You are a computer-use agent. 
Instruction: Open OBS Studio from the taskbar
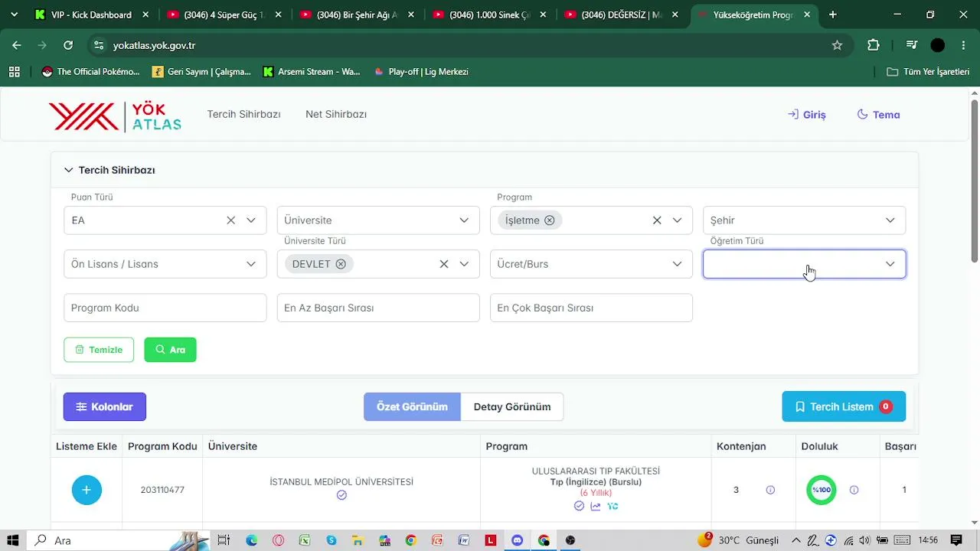[570, 540]
